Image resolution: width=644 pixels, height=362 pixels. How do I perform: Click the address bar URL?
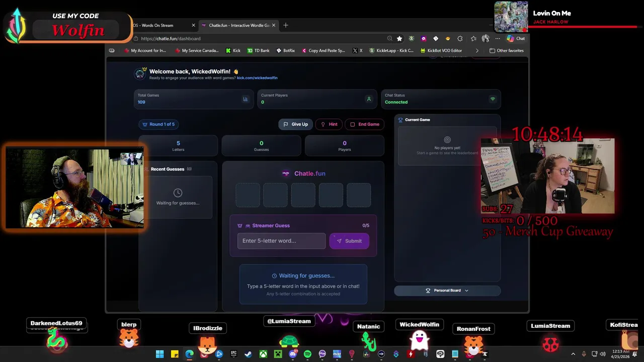coord(171,39)
